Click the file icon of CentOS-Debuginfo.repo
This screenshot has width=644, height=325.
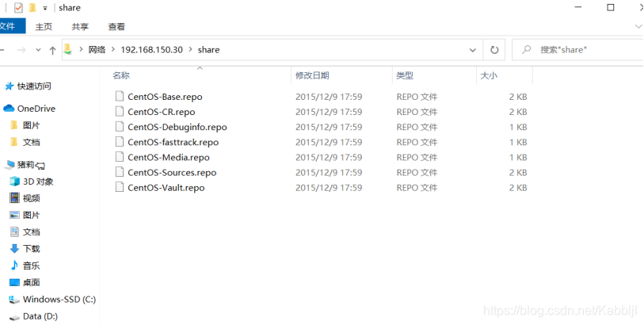[x=119, y=127]
